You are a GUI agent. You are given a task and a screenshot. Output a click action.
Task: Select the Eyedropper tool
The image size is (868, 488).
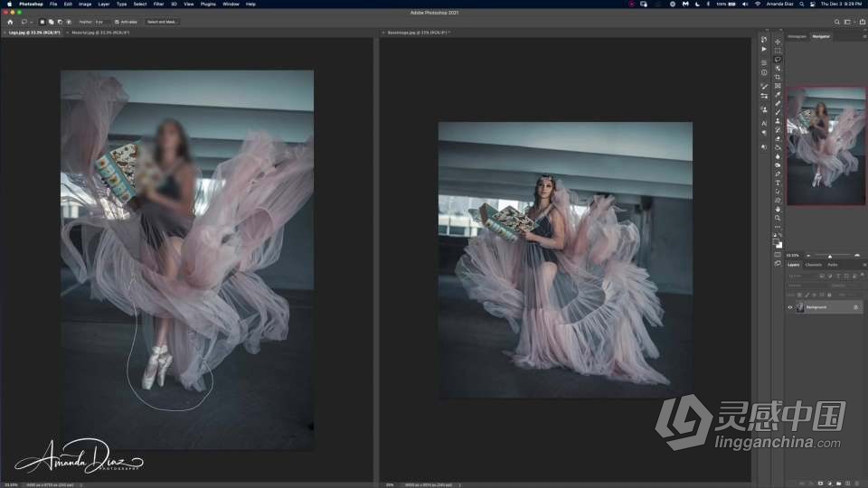[778, 95]
